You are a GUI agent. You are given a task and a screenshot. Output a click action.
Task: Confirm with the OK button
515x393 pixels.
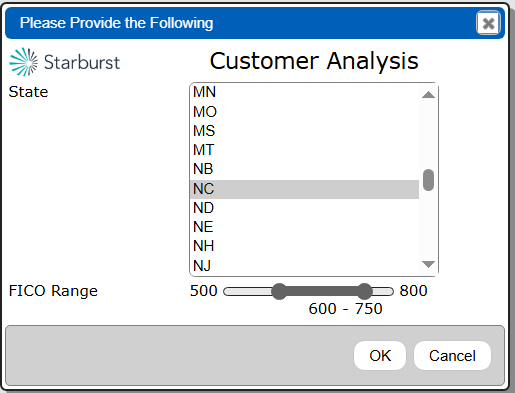tap(380, 356)
